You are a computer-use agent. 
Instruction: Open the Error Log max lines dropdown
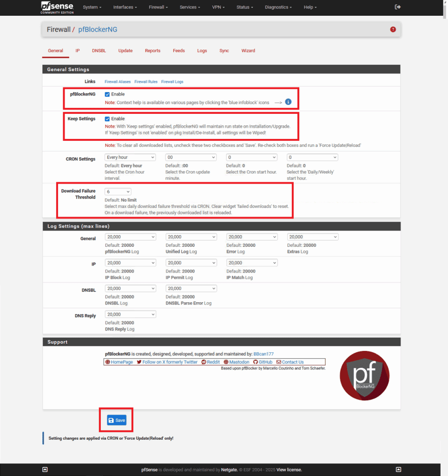252,237
